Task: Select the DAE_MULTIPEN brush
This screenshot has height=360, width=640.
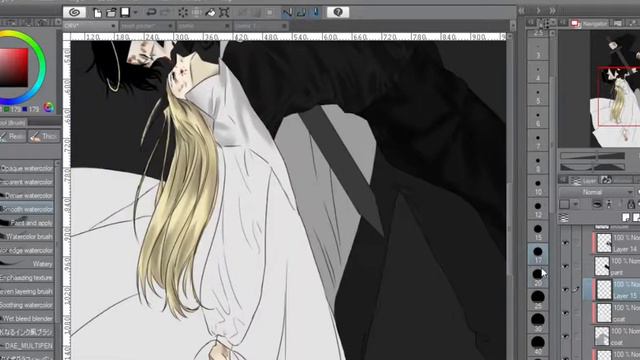Action: click(x=27, y=346)
